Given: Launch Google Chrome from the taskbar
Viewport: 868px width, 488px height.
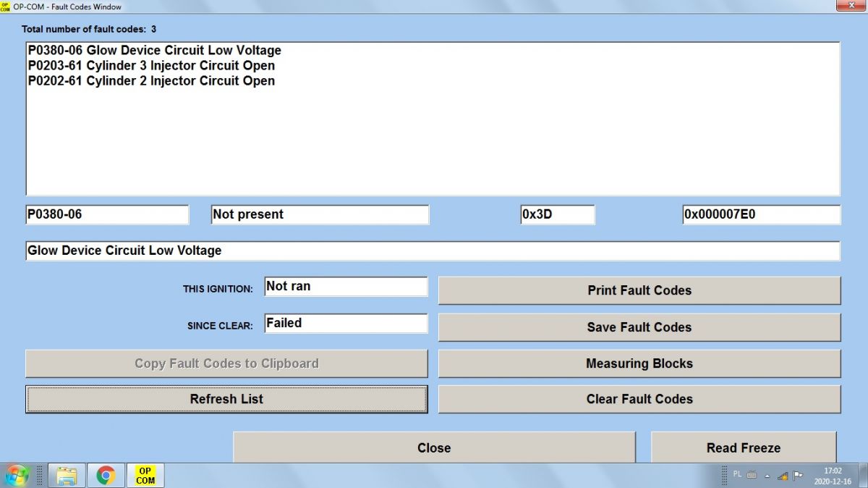Looking at the screenshot, I should pos(106,476).
